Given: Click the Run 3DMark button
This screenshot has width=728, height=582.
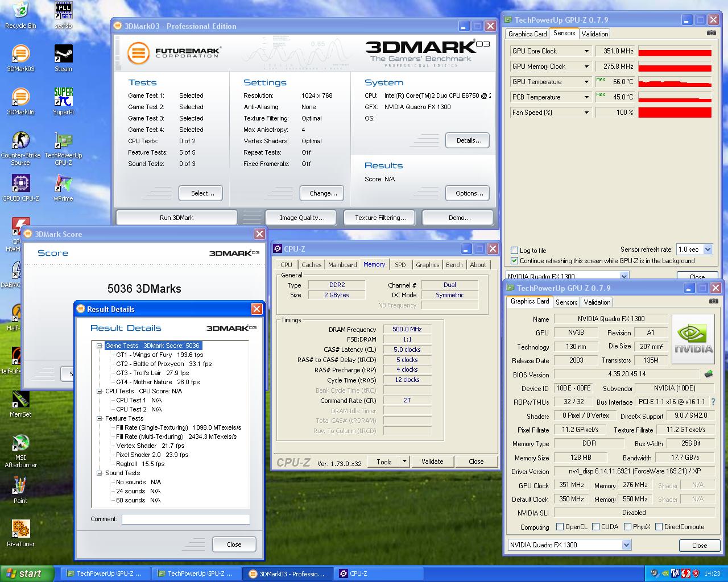Looking at the screenshot, I should [x=176, y=218].
